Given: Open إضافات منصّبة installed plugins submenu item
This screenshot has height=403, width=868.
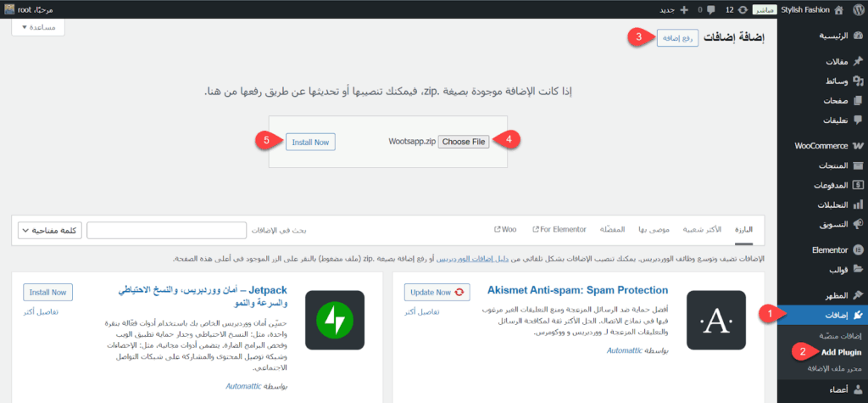Looking at the screenshot, I should 840,337.
